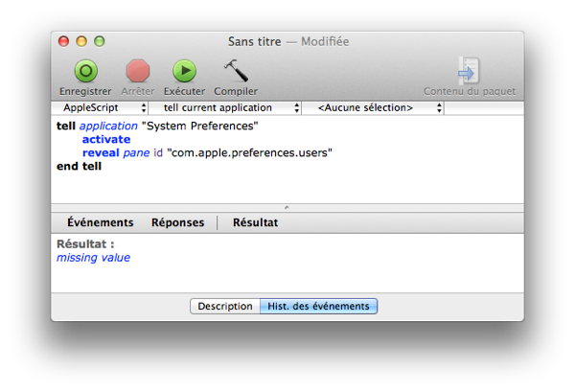Minimize the script window

(81, 42)
